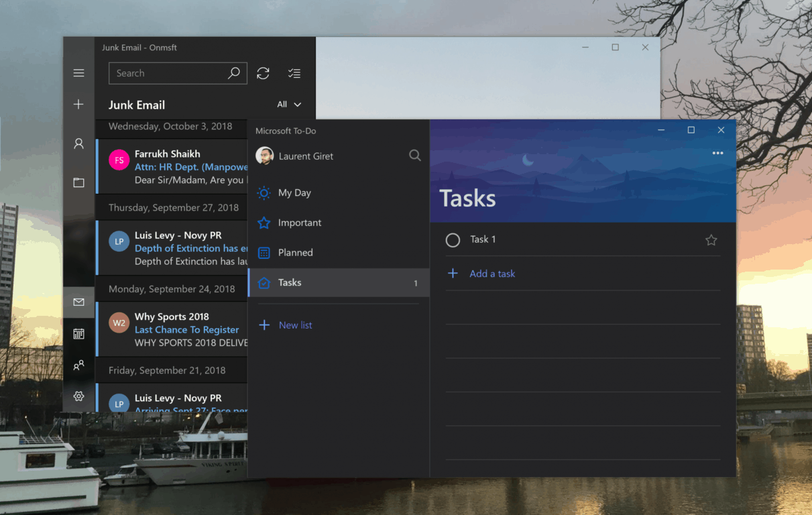The width and height of the screenshot is (812, 515).
Task: Switch to the Calendar app icon
Action: coord(78,333)
